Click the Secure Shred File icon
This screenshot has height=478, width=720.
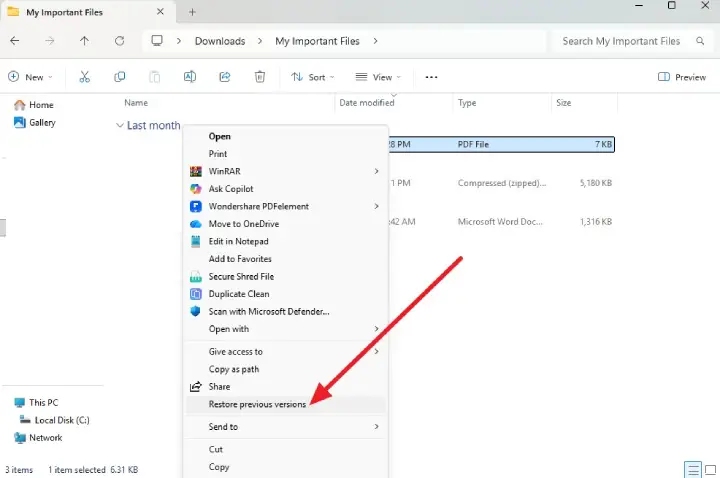(x=196, y=276)
